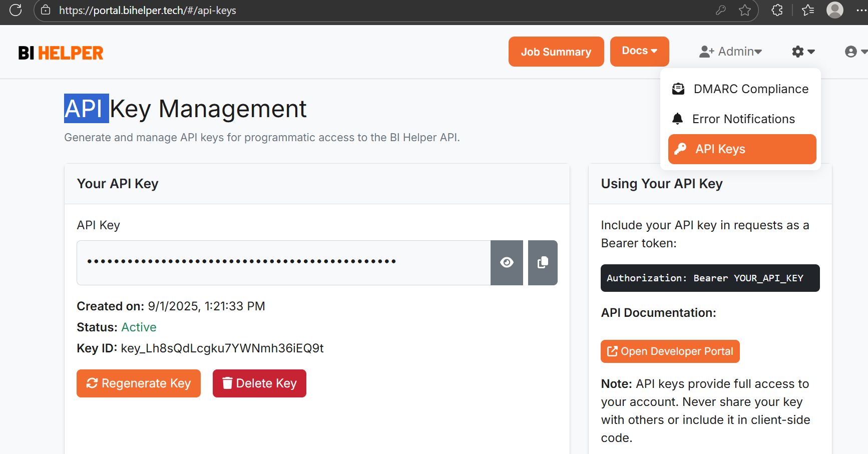Open the Job Summary page
The height and width of the screenshot is (454, 868).
click(x=556, y=52)
